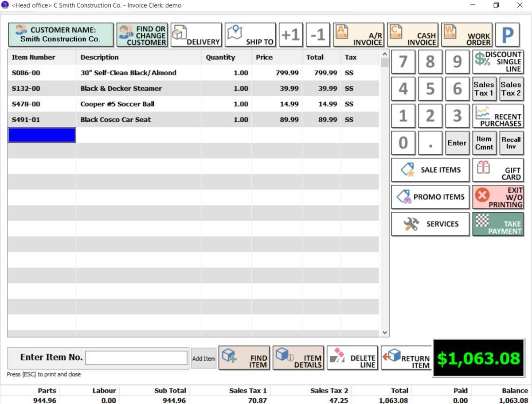
Task: Apply a Discount Single Line
Action: (498, 62)
